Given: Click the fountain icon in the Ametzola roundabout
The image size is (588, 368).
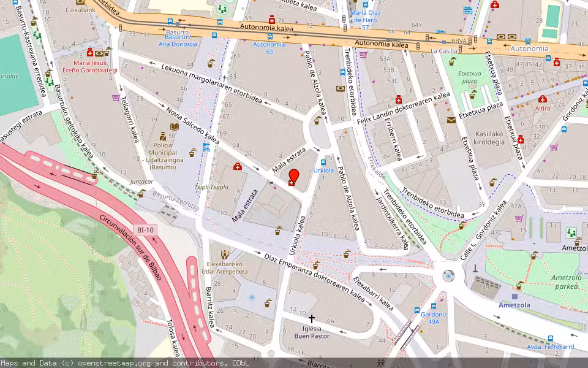Looking at the screenshot, I should 448,276.
